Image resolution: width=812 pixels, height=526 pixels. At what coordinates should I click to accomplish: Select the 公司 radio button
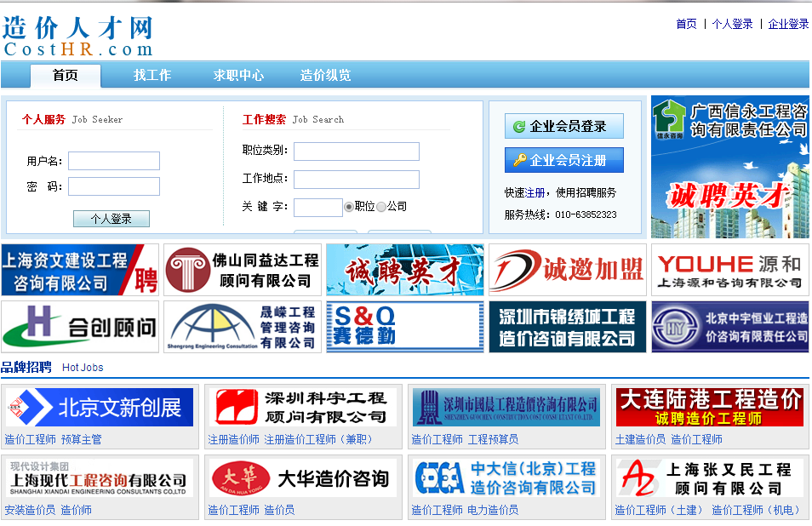pos(381,207)
